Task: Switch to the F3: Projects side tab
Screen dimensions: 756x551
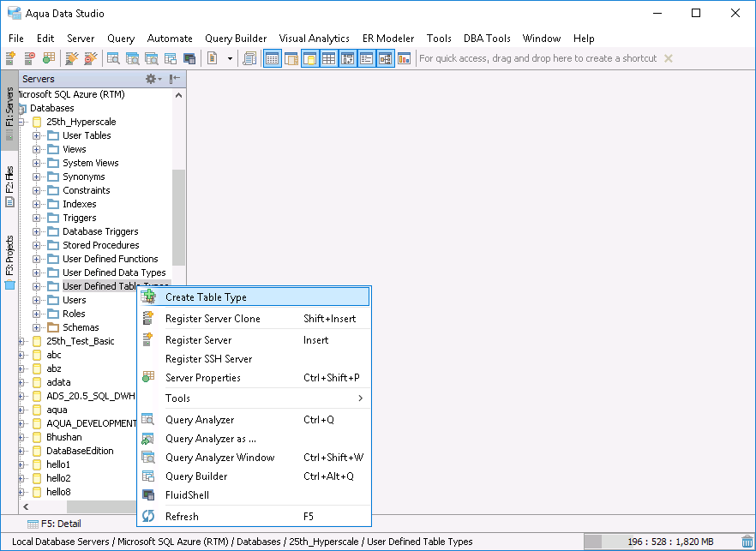Action: (9, 263)
